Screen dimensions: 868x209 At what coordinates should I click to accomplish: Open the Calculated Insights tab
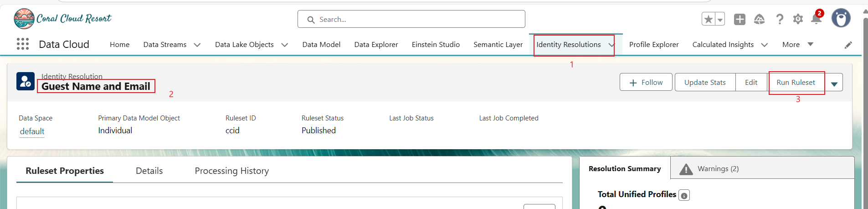[723, 44]
